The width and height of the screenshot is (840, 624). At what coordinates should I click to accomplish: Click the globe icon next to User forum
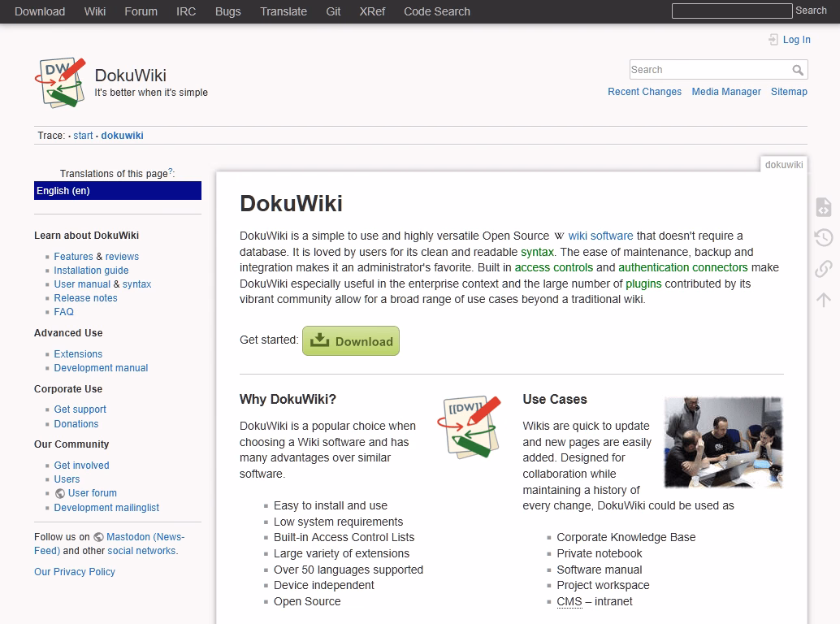[x=60, y=493]
